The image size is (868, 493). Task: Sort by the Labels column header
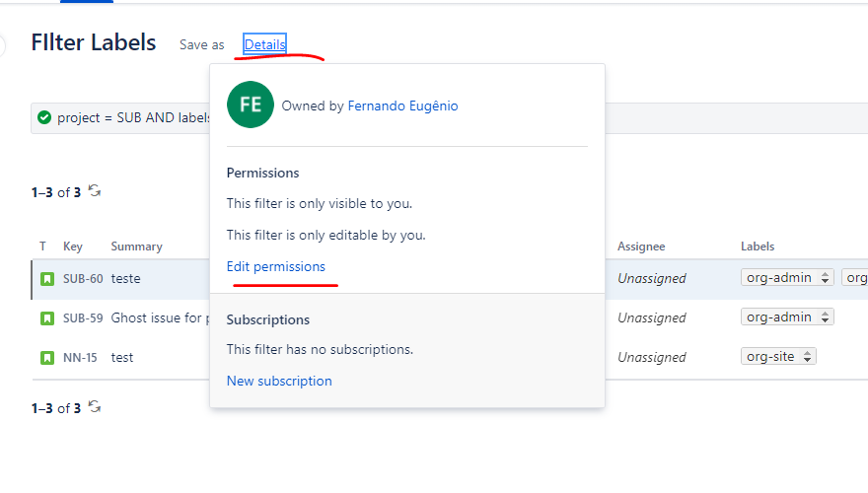758,246
